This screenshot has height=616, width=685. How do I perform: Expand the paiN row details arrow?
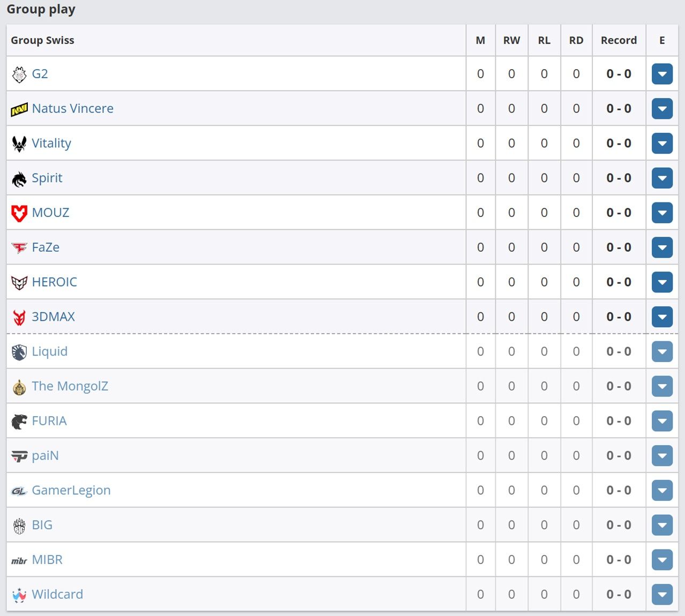(x=662, y=456)
